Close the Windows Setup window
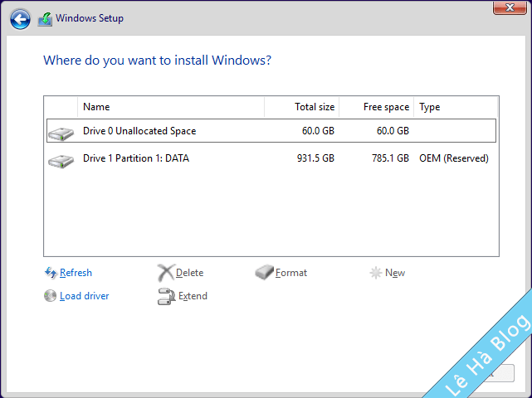This screenshot has width=532, height=398. (x=509, y=7)
